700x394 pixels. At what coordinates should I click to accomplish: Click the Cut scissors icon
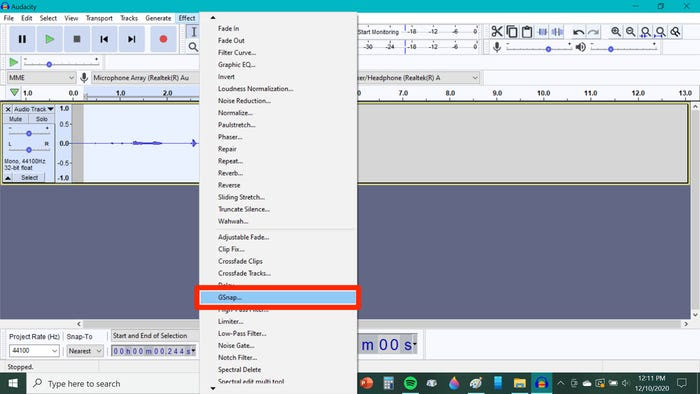tap(497, 32)
